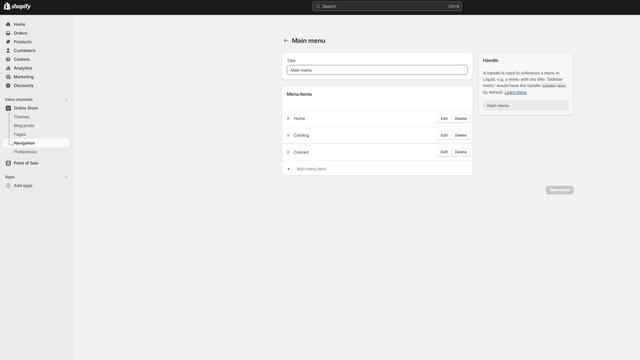Delete the Catalog menu item
Screen dimensions: 640x360
pos(460,135)
